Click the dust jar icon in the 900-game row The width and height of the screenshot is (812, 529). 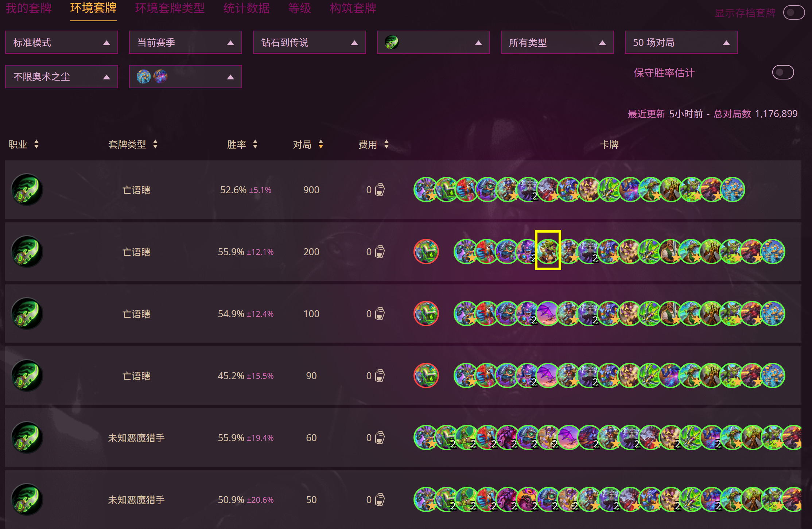pos(380,190)
